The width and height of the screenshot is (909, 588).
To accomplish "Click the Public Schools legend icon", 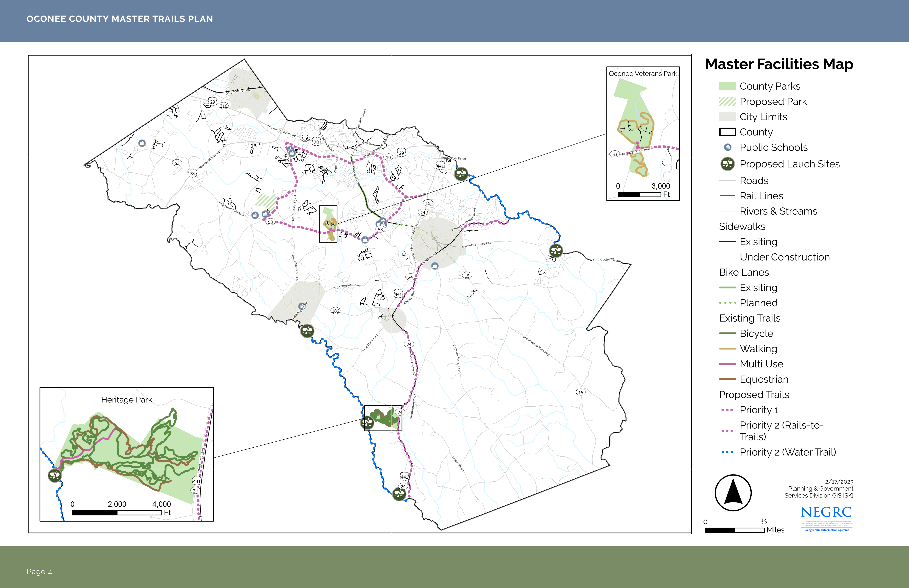I will coord(727,147).
